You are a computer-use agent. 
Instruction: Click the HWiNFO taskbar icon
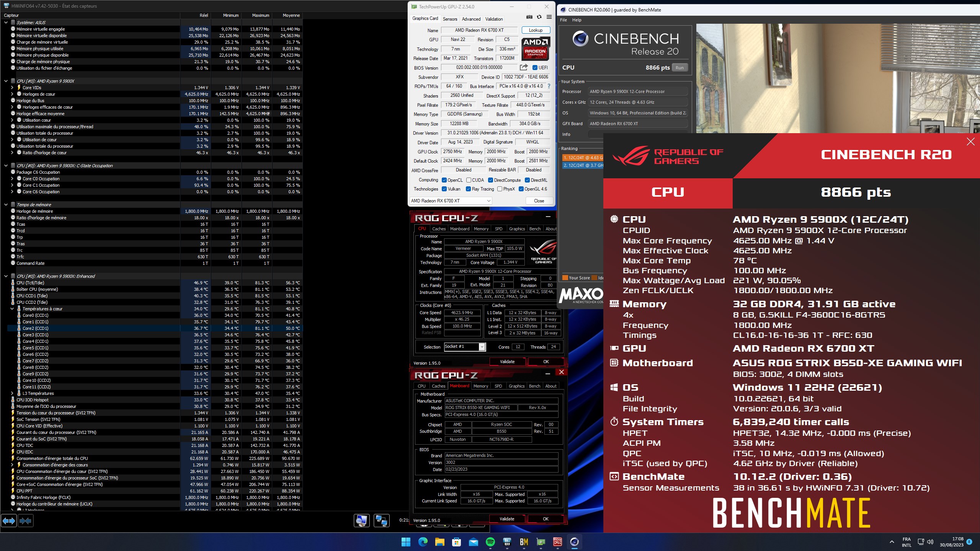click(507, 542)
